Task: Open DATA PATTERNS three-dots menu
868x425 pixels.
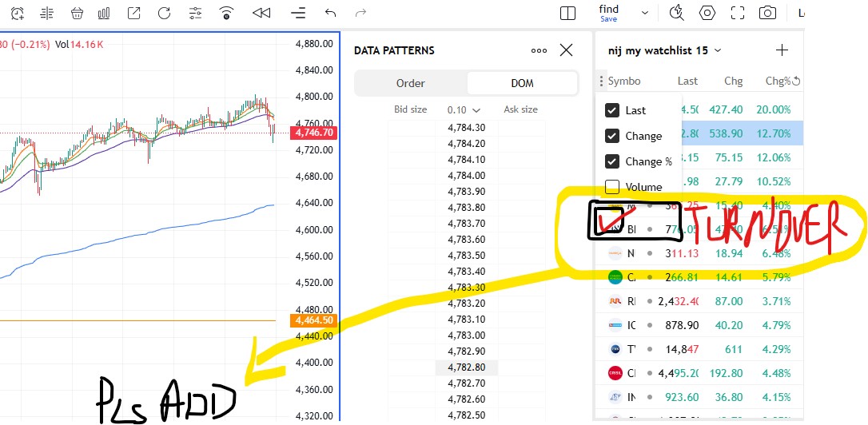Action: 539,50
